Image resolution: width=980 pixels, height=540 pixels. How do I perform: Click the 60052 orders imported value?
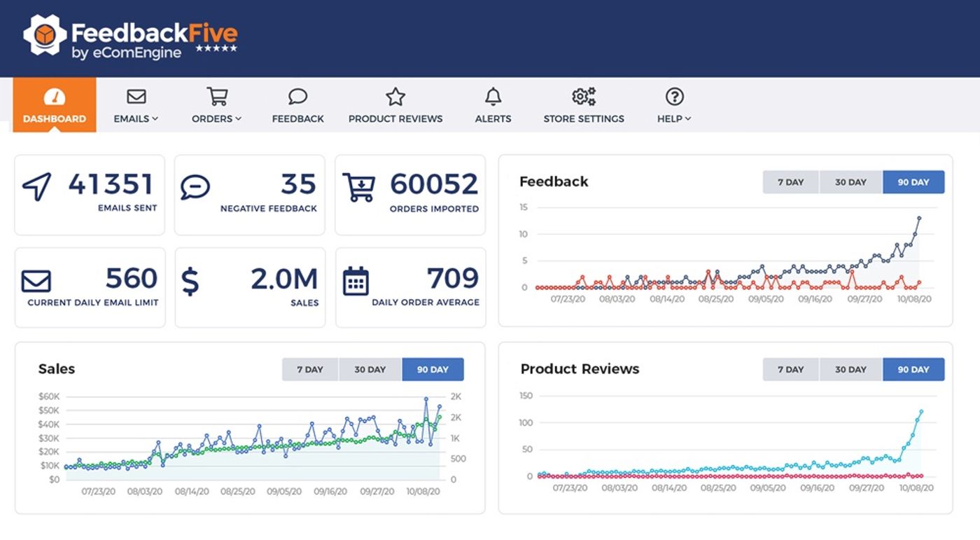coord(434,184)
